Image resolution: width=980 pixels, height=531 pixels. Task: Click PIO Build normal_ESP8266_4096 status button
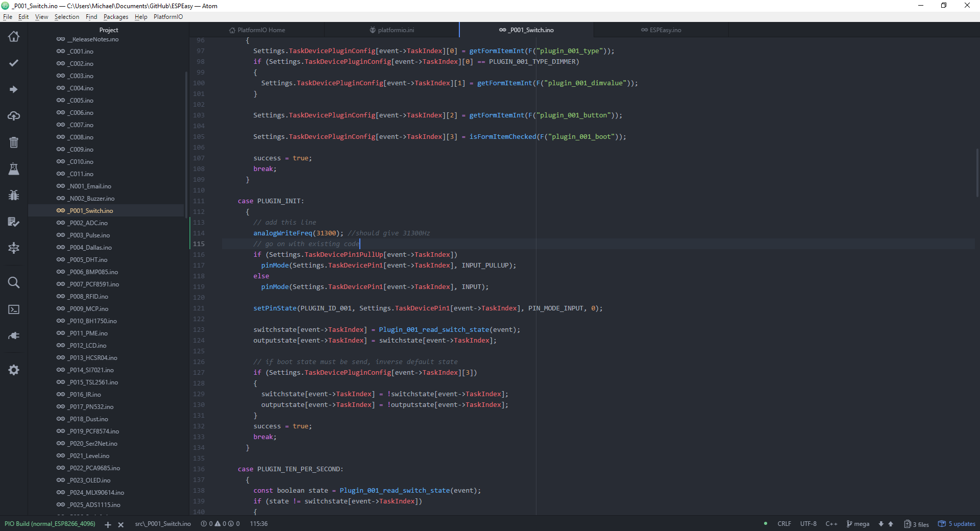(50, 524)
